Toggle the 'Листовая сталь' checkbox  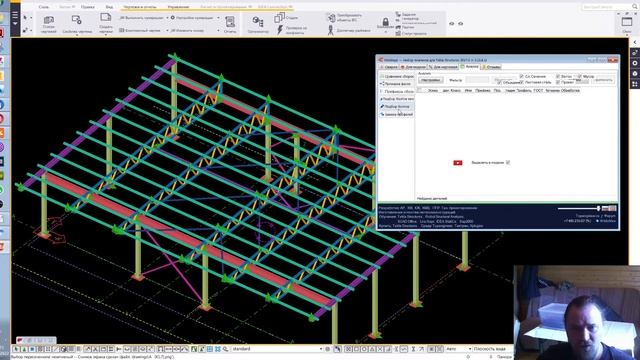point(522,82)
